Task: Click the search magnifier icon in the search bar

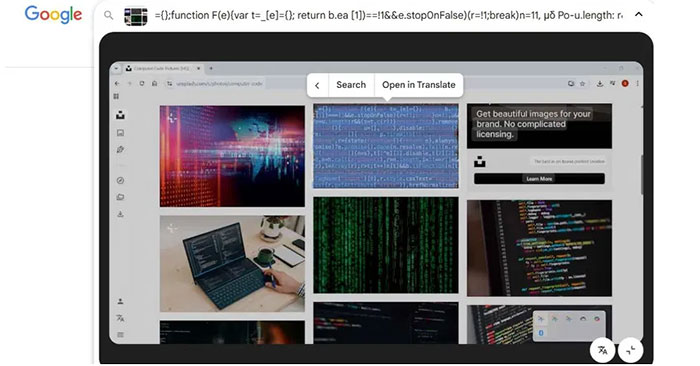Action: click(108, 15)
